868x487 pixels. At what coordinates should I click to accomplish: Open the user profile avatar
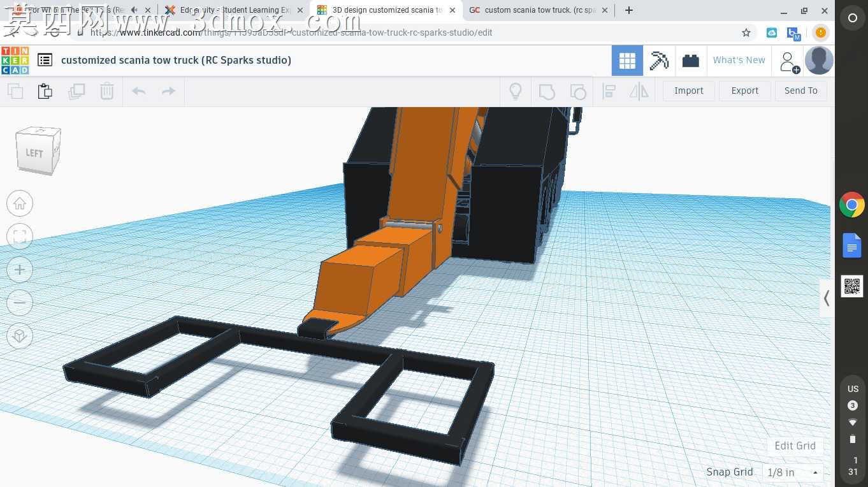(x=819, y=61)
